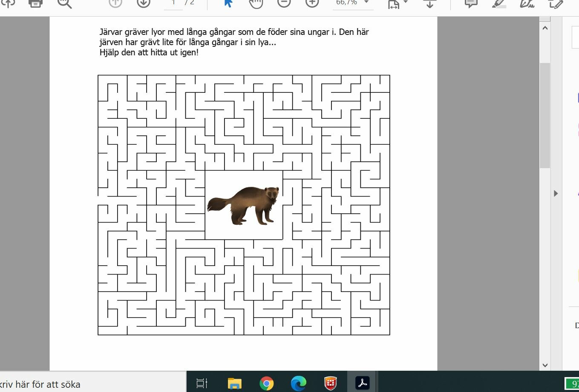Choose the selection arrow tool

tap(228, 3)
